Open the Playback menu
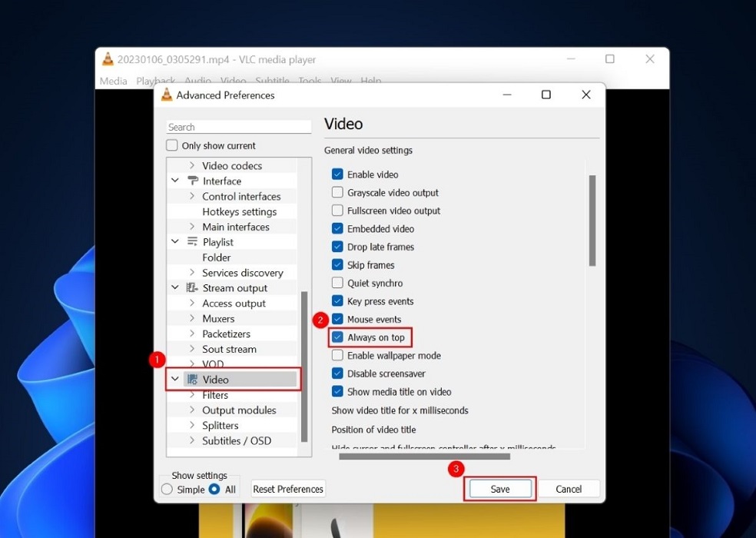 pyautogui.click(x=155, y=81)
